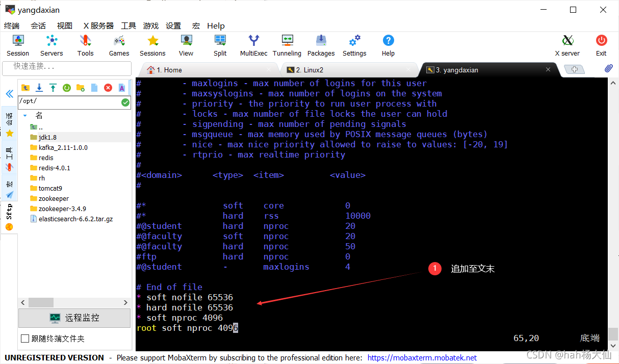This screenshot has width=619, height=364.
Task: Click the SFTP upload arrow icon
Action: click(53, 88)
